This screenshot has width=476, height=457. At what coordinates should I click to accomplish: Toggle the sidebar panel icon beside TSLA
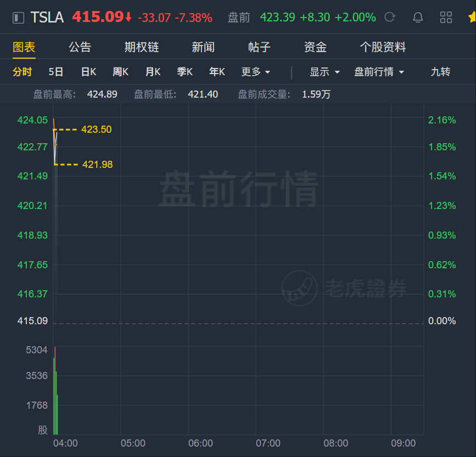18,18
